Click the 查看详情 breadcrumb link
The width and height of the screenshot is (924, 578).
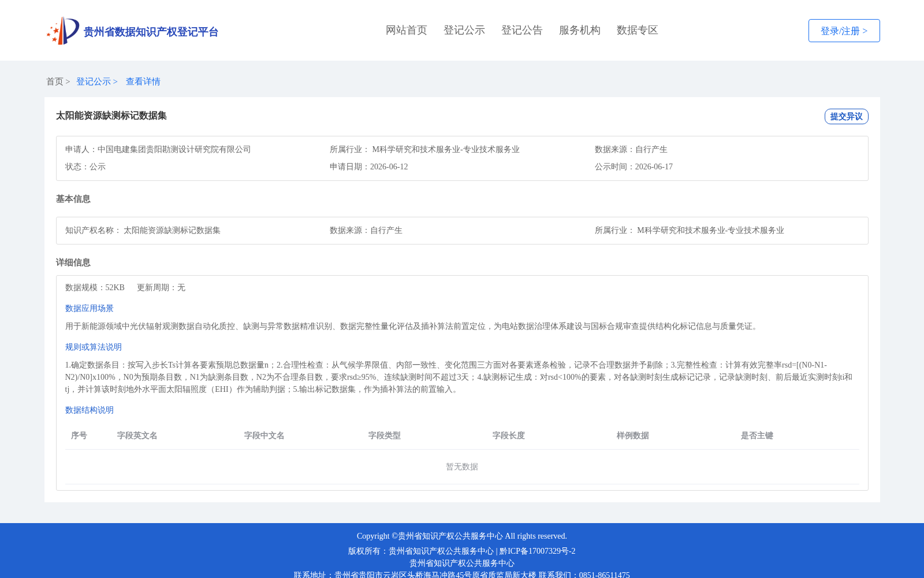tap(143, 81)
